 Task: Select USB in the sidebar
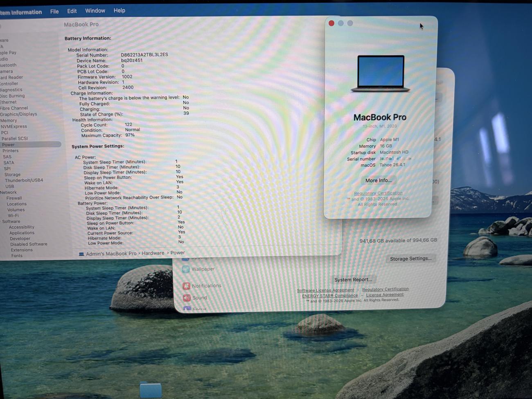pos(9,186)
